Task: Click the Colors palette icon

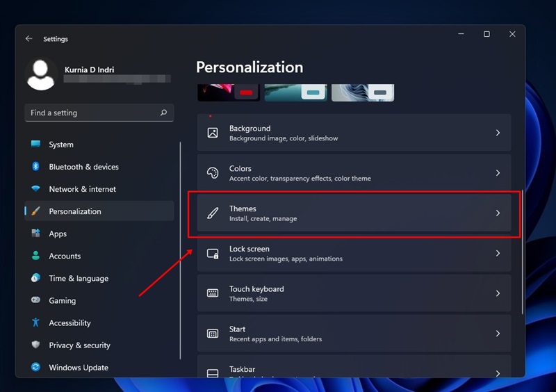Action: pos(213,173)
